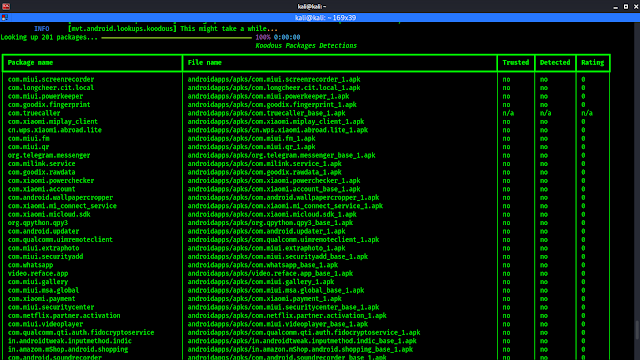Click the Trusted column header
Screen dimensions: 640x360
tap(516, 62)
